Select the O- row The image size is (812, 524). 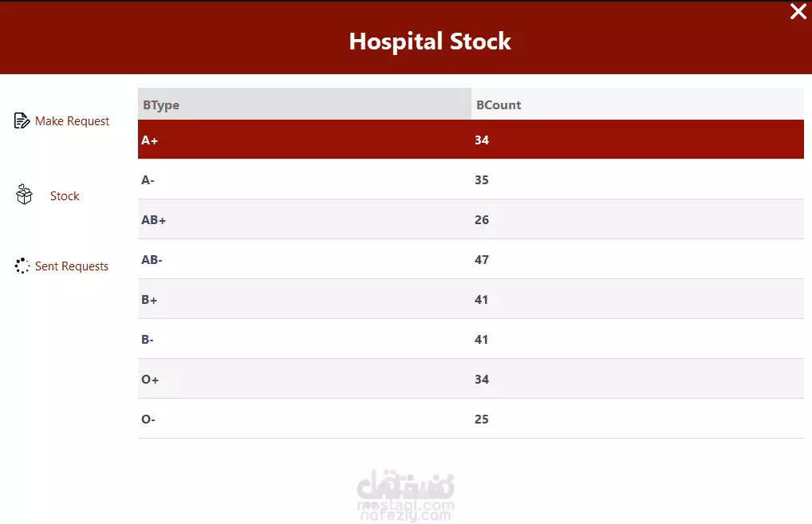471,419
